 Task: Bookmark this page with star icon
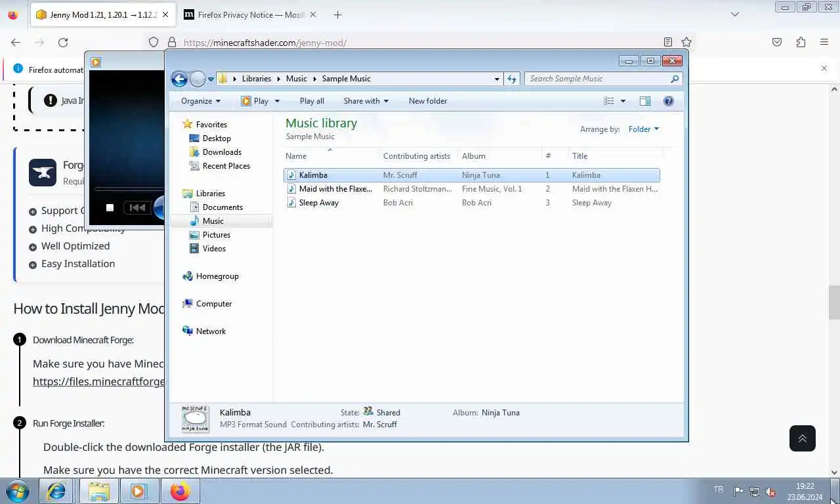[686, 43]
